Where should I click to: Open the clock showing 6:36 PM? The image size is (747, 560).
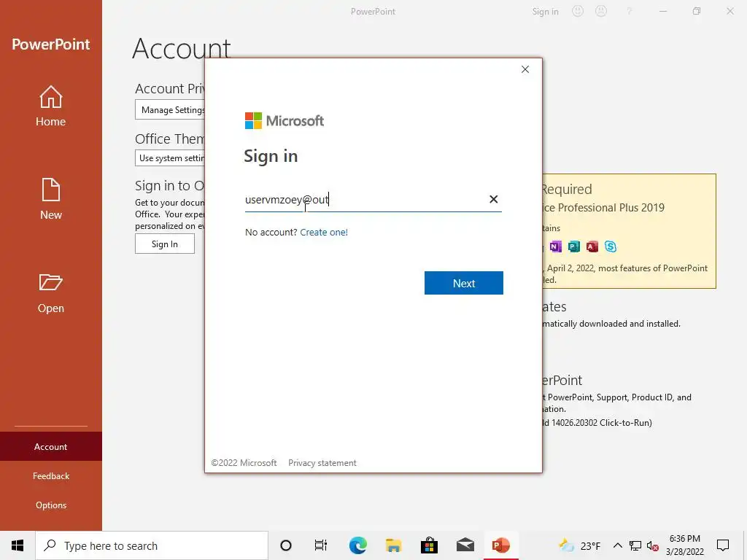(x=684, y=545)
